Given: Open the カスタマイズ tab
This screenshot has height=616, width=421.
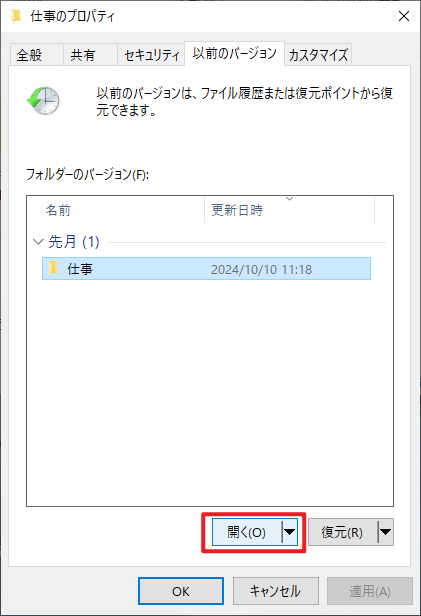Looking at the screenshot, I should coord(318,55).
